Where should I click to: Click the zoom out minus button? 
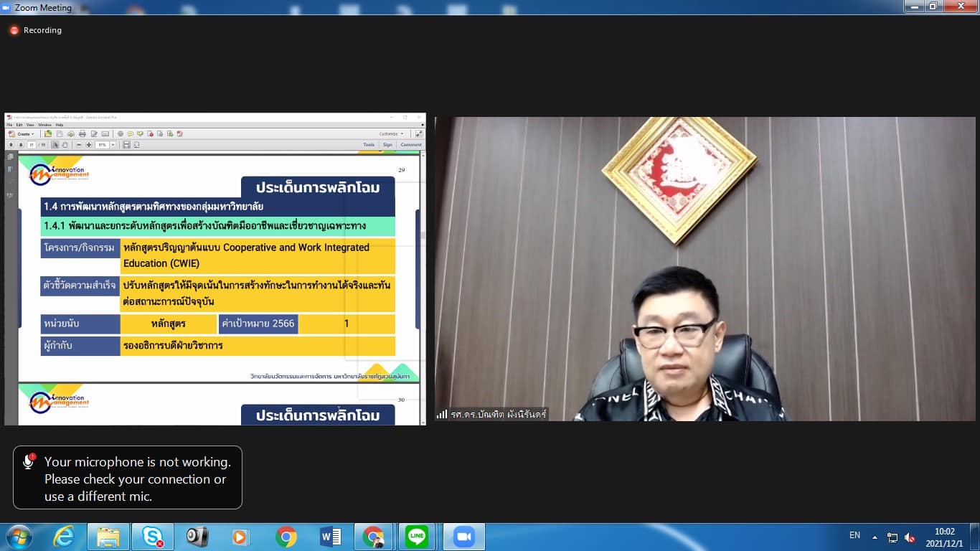[78, 145]
